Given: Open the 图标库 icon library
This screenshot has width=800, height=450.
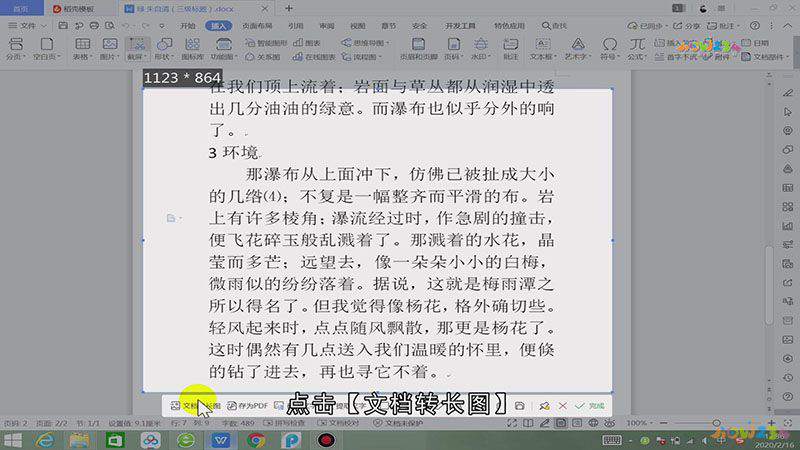Looking at the screenshot, I should [192, 49].
